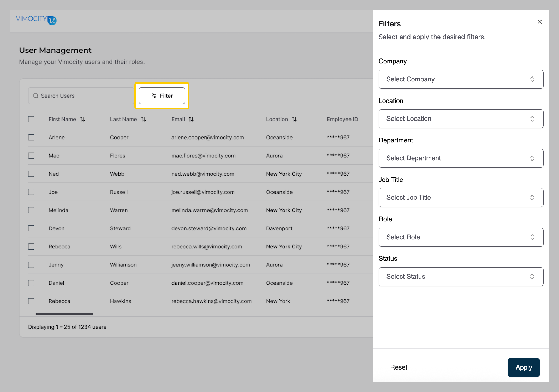Open the Select Role dropdown
Image resolution: width=559 pixels, height=392 pixels.
[x=461, y=237]
